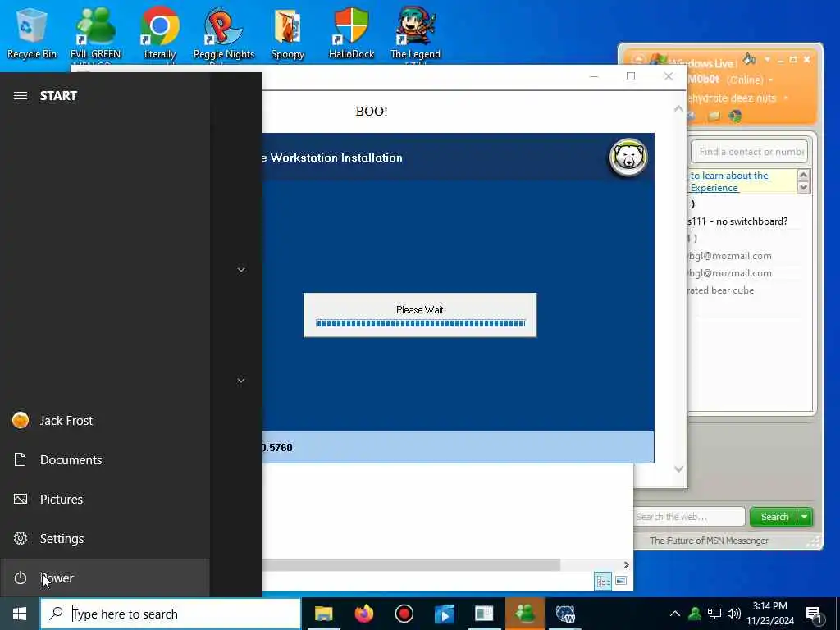Open the network status tray icon
Screen dimensions: 840x630
pyautogui.click(x=714, y=614)
